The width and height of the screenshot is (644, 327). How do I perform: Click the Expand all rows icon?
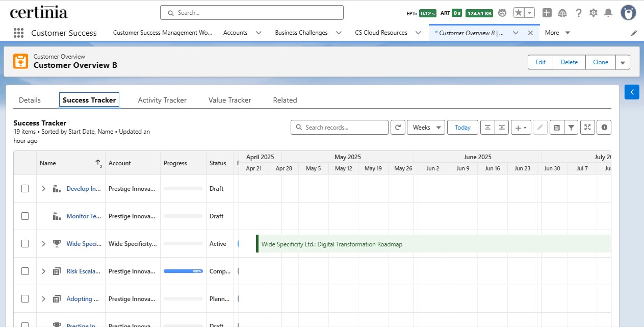502,128
